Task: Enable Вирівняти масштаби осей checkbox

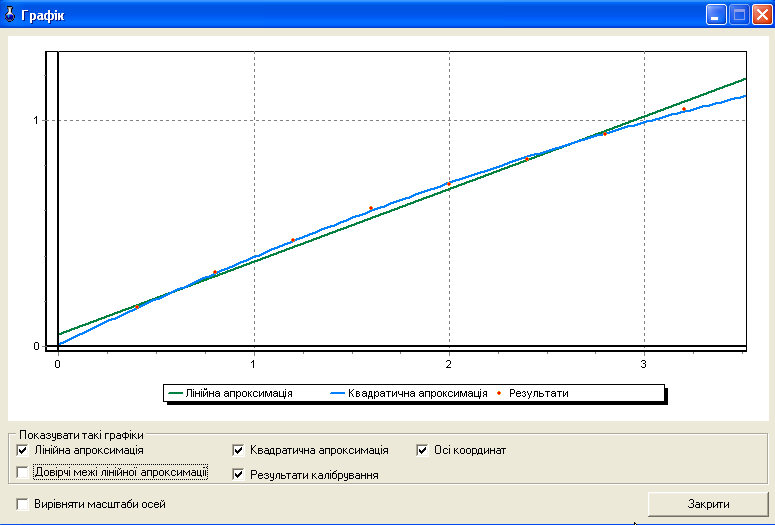Action: tap(22, 504)
